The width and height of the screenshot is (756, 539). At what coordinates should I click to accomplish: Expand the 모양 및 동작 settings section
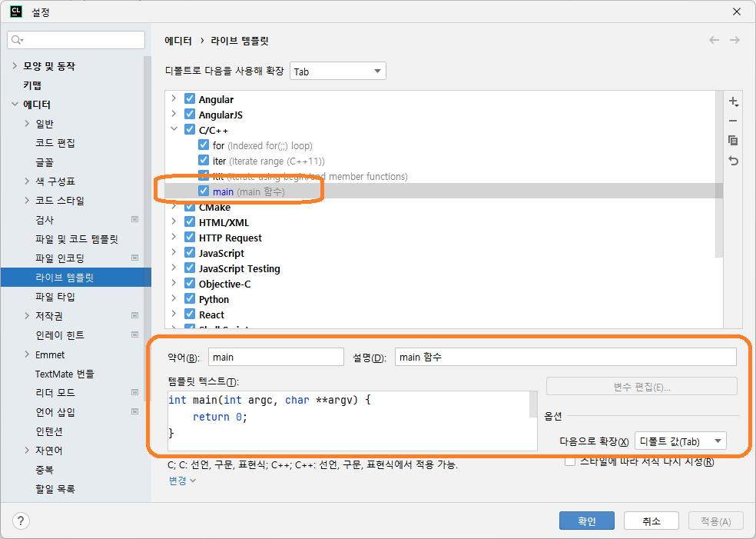tap(15, 65)
